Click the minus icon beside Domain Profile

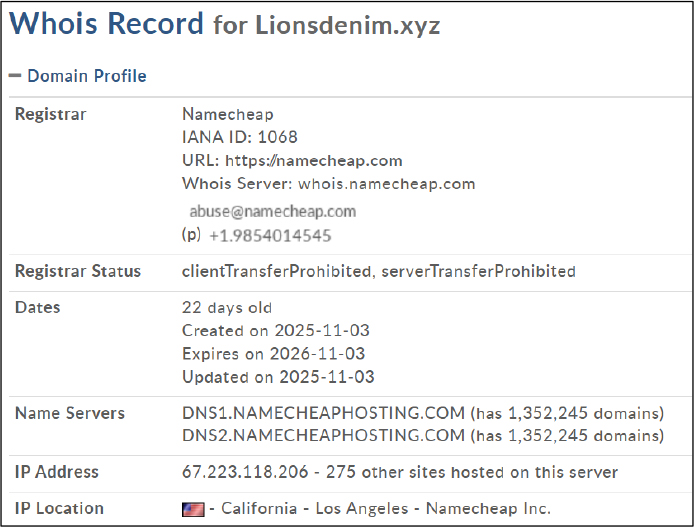[15, 76]
